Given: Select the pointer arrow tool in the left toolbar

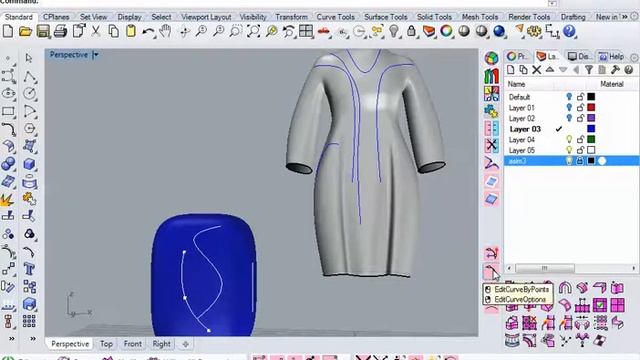Looking at the screenshot, I should click(29, 58).
